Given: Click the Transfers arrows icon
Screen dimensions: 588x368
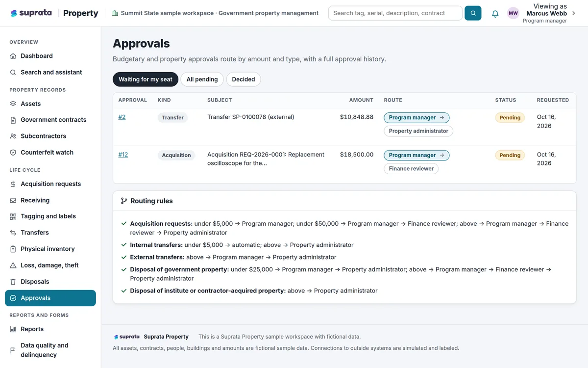Looking at the screenshot, I should coord(13,233).
